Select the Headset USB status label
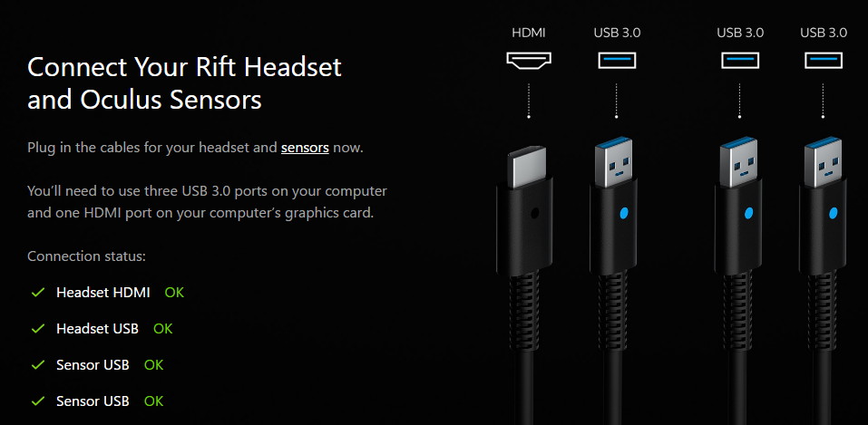 [97, 329]
